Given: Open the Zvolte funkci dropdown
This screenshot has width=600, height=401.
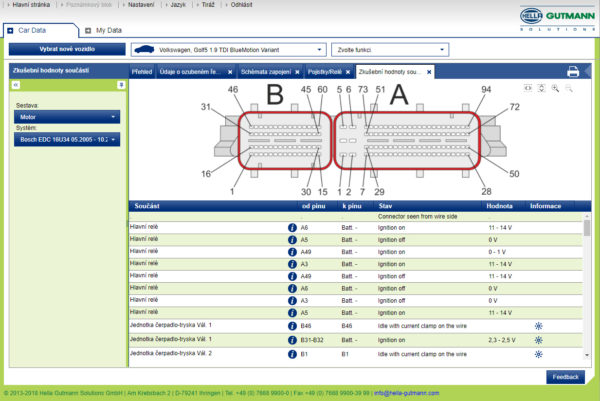Looking at the screenshot, I should pos(390,50).
